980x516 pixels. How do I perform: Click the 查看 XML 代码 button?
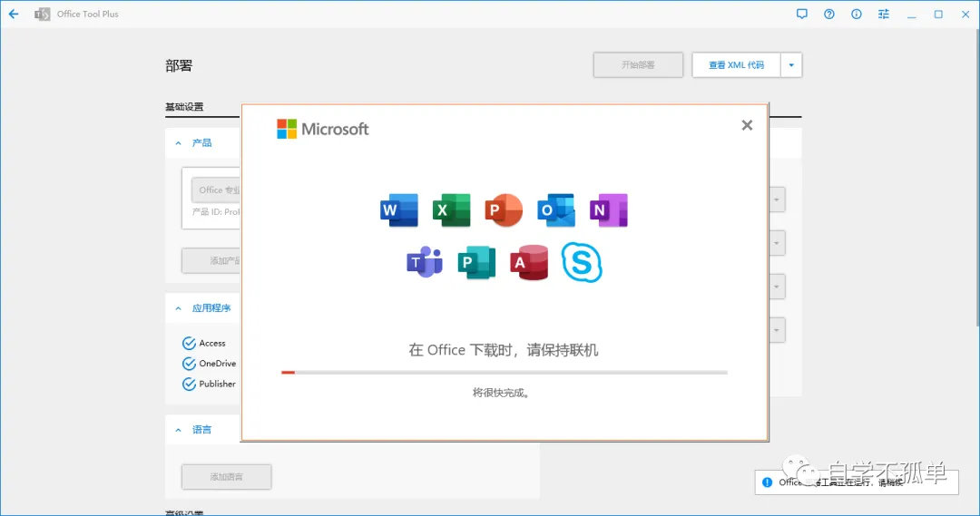pyautogui.click(x=736, y=65)
